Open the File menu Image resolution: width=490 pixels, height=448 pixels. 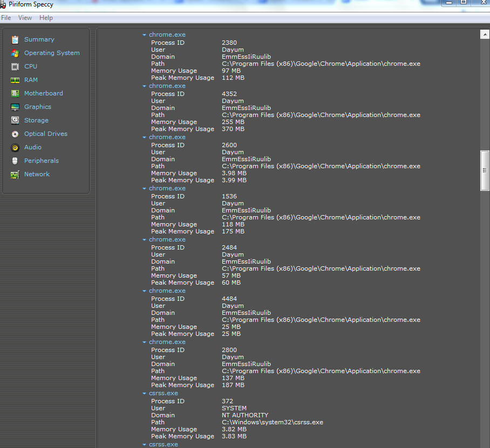point(6,18)
